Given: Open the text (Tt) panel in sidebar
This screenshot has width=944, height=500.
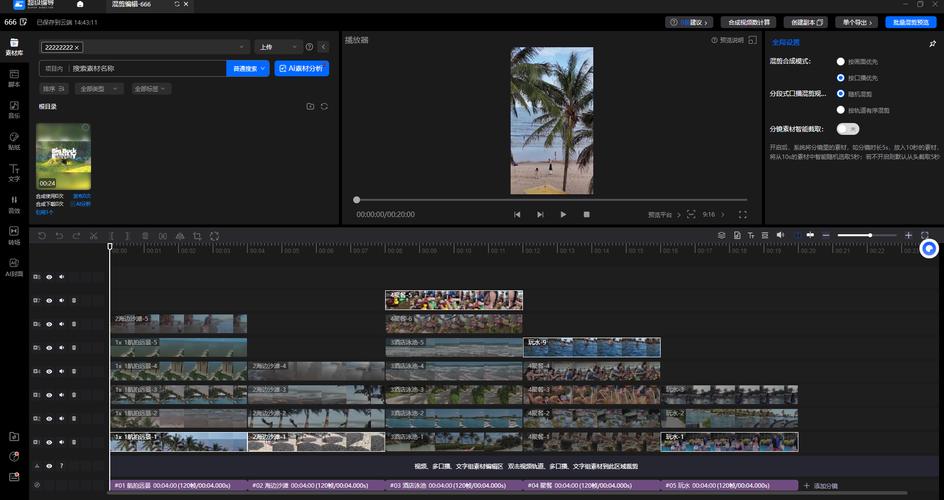Looking at the screenshot, I should pyautogui.click(x=14, y=172).
